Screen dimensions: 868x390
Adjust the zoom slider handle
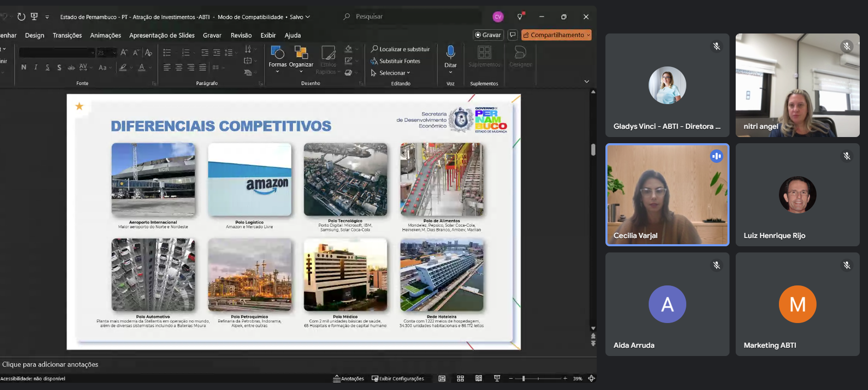pyautogui.click(x=524, y=379)
